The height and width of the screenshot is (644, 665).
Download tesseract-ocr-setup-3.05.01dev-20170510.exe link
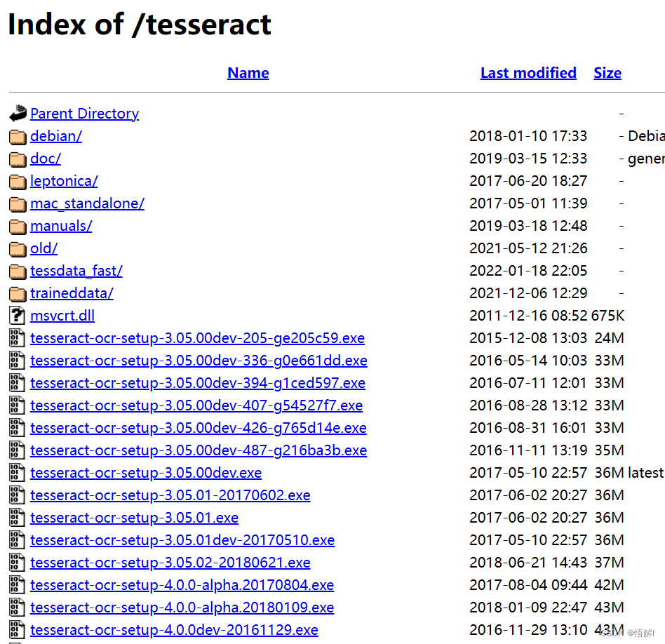[x=182, y=541]
